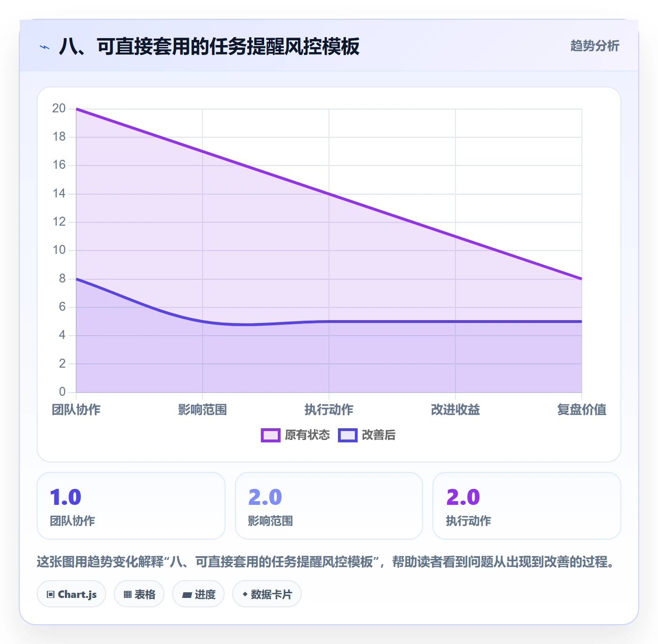Click the Chart.js chip square icon
Image resolution: width=658 pixels, height=644 pixels.
click(51, 595)
